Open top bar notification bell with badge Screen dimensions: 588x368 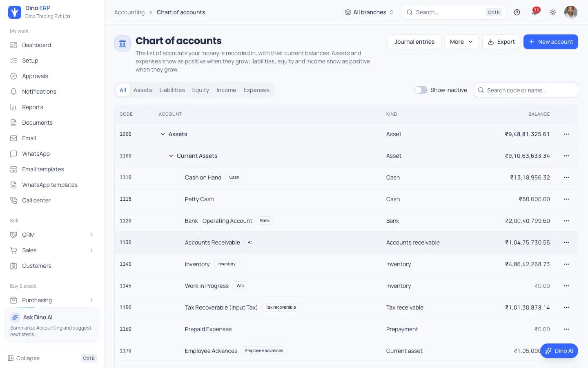[535, 12]
